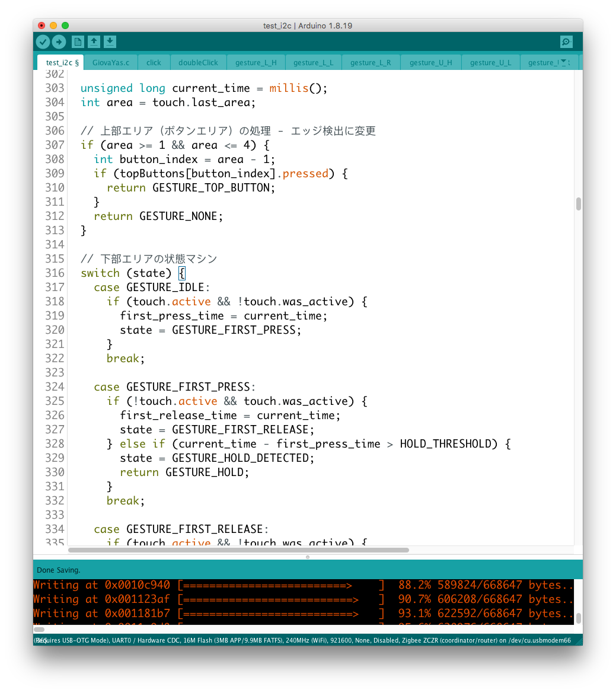Select the gesture_U_L tab

pyautogui.click(x=490, y=62)
